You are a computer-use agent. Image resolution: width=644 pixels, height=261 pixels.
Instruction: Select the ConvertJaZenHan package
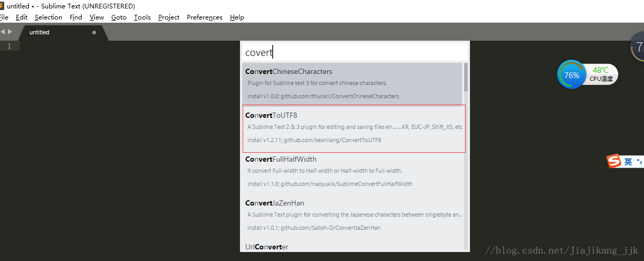(352, 215)
